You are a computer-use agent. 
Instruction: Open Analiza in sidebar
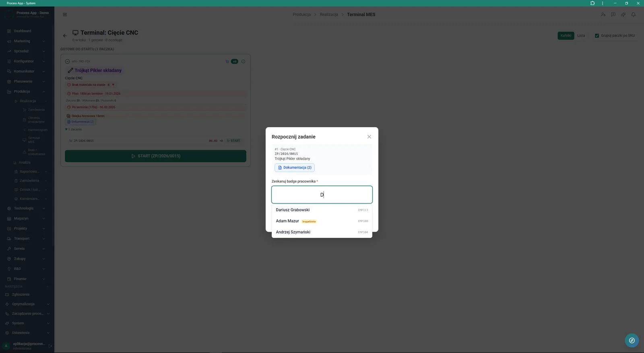pyautogui.click(x=25, y=162)
